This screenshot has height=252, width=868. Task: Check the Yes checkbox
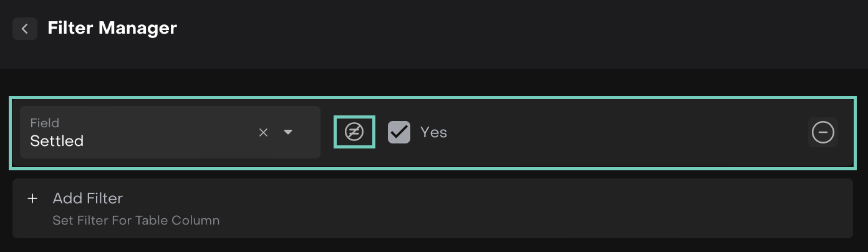[399, 132]
